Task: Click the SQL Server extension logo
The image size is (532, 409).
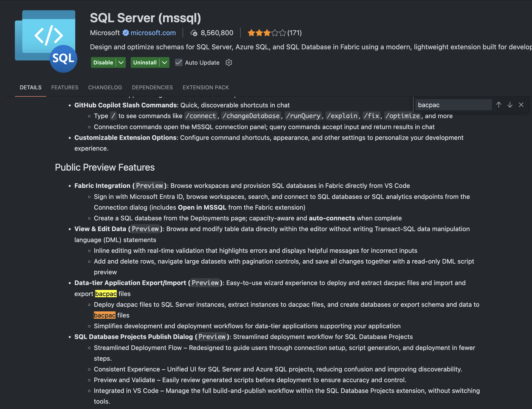Action: [46, 41]
